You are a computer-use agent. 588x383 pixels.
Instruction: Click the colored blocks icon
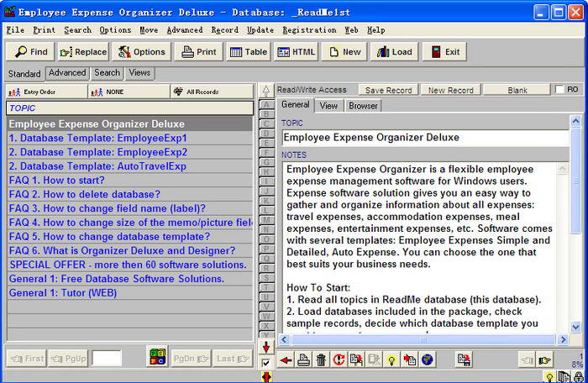pos(158,356)
